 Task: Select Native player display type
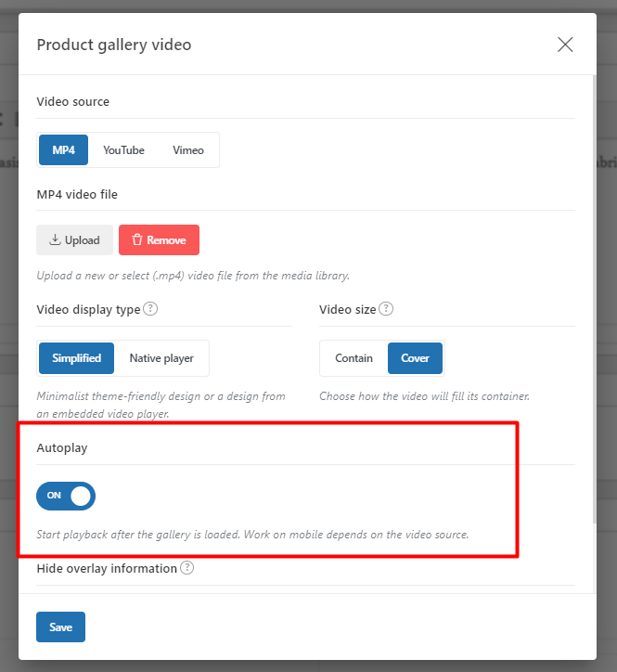(x=161, y=358)
